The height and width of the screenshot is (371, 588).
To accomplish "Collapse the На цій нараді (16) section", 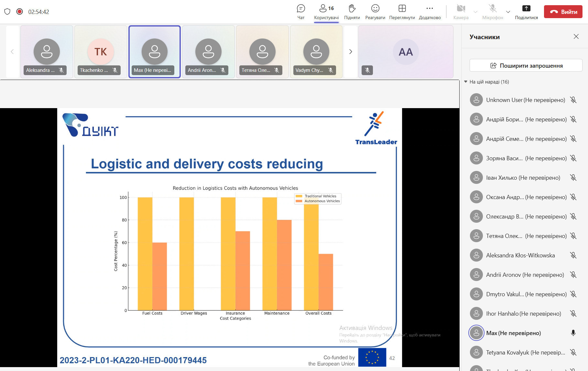I will [466, 82].
